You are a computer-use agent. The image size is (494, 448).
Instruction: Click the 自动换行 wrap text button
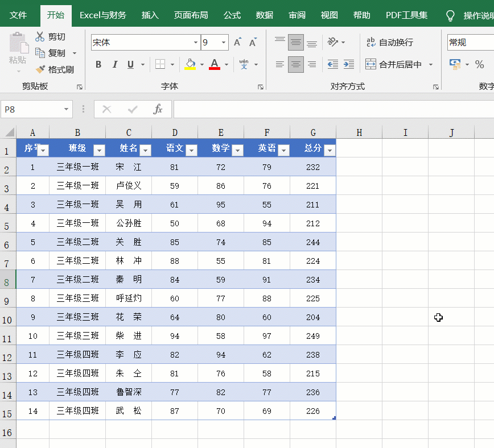point(390,43)
